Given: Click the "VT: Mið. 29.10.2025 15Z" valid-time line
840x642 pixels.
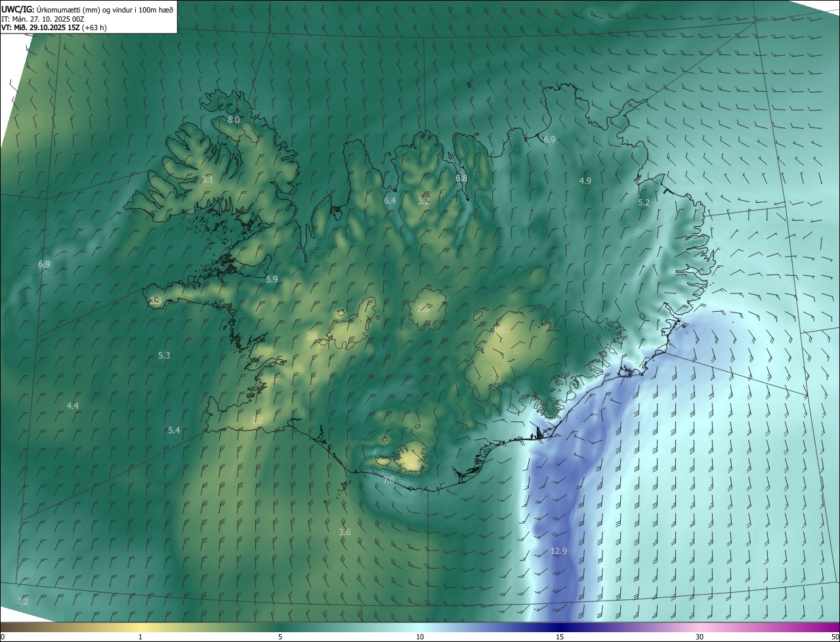Looking at the screenshot, I should 41,28.
